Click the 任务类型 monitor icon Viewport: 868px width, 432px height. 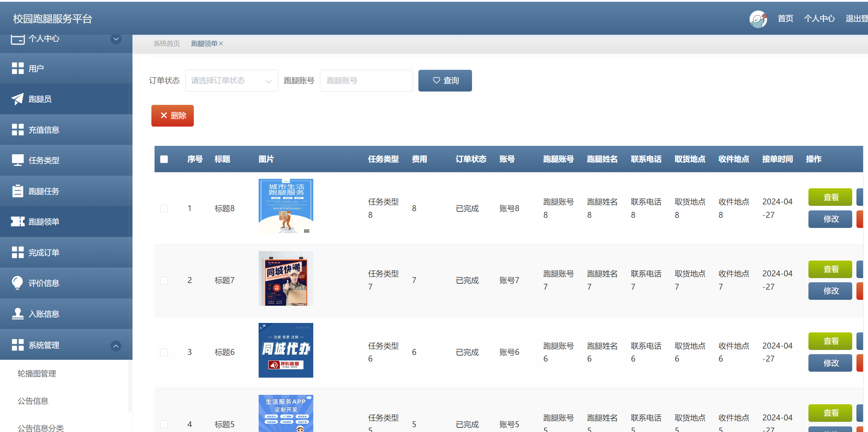(18, 160)
